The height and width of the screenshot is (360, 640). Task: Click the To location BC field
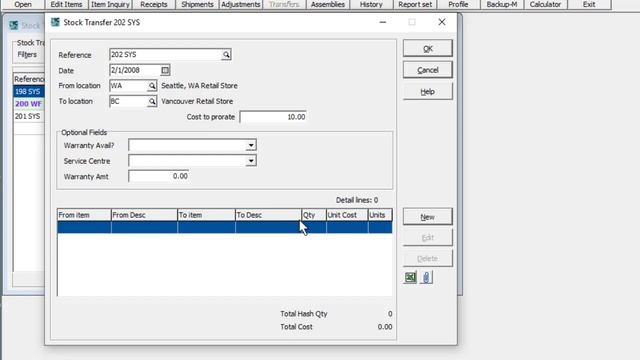[x=128, y=101]
